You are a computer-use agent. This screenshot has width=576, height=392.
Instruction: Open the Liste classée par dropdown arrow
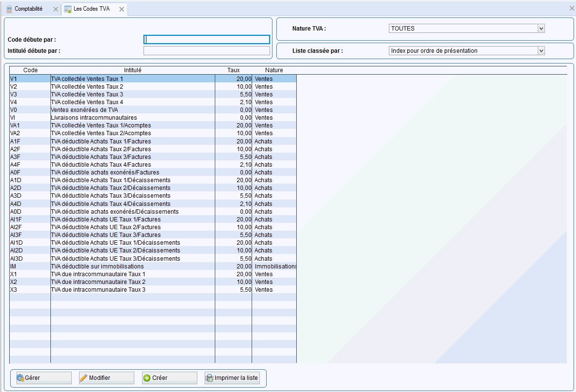click(541, 51)
